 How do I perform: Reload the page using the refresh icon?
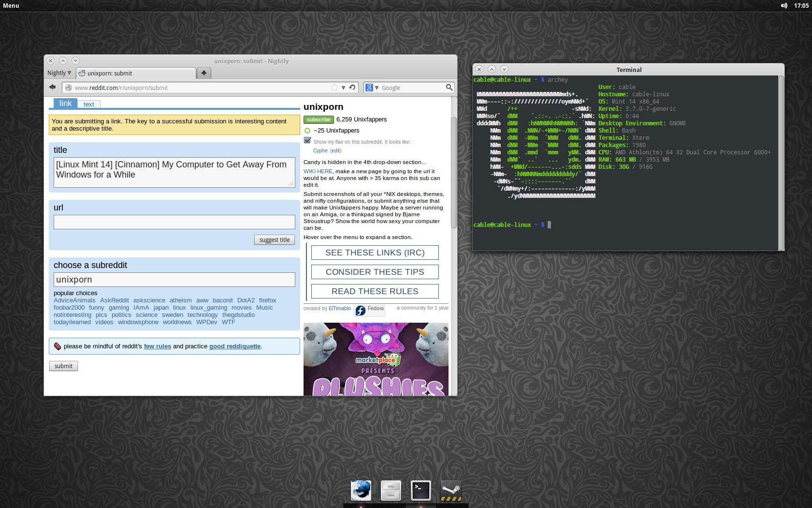352,88
